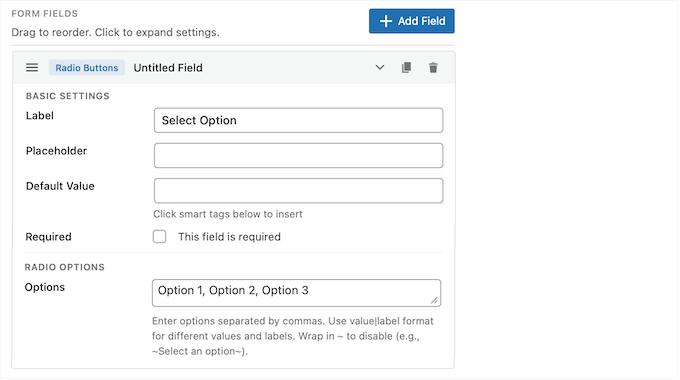Click into the Default Value input field
680x380 pixels.
[x=298, y=190]
